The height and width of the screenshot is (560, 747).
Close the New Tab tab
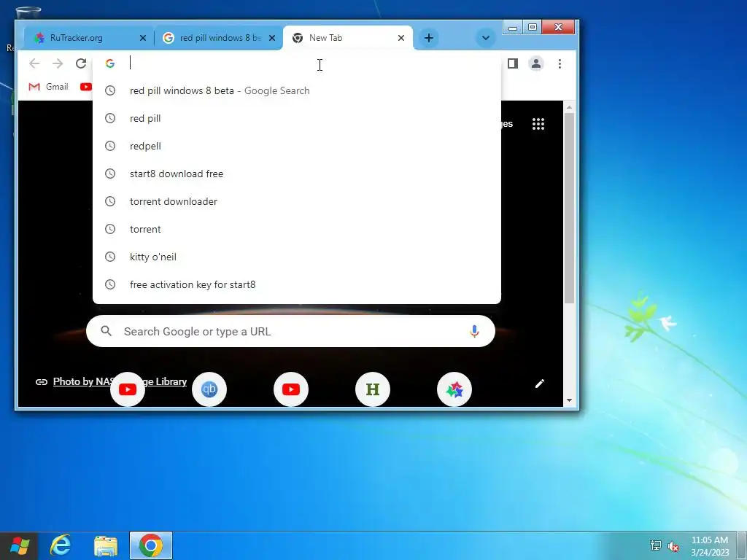click(x=401, y=38)
